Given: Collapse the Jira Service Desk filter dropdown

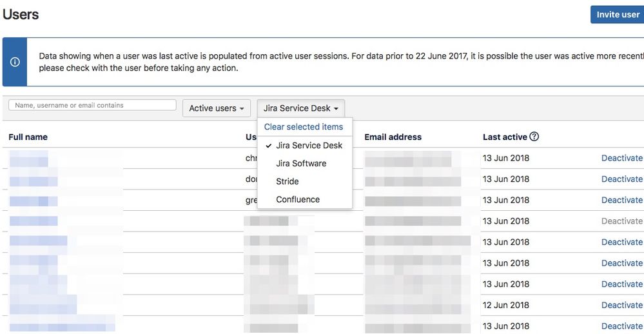Looking at the screenshot, I should [x=300, y=108].
